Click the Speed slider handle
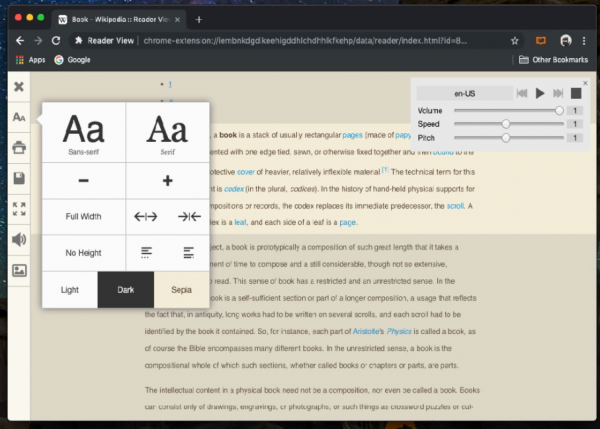Viewport: 600px width, 429px height. (x=506, y=123)
